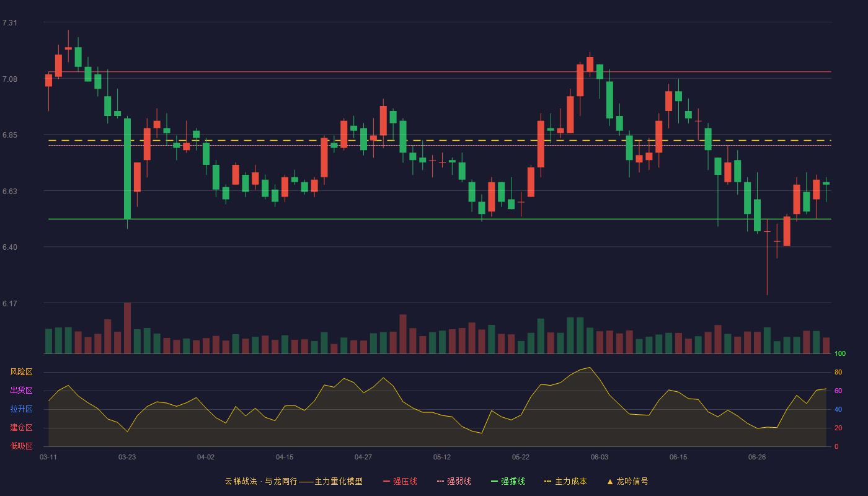Click the 05-12 date label

tap(442, 457)
